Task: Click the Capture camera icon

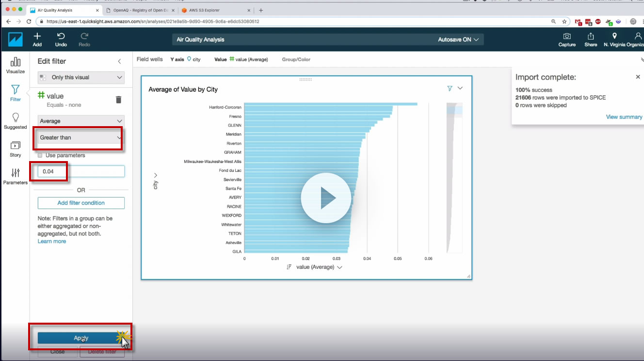Action: [567, 39]
